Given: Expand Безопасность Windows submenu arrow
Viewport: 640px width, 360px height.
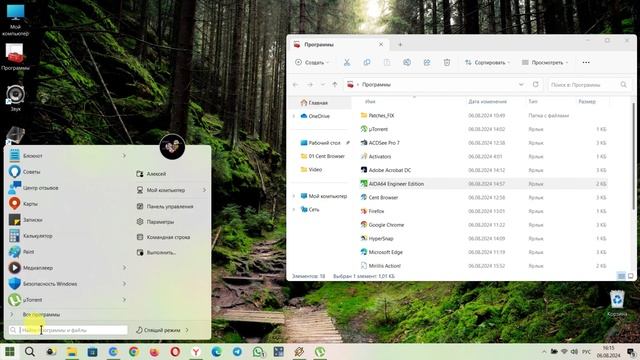Looking at the screenshot, I should (x=124, y=284).
